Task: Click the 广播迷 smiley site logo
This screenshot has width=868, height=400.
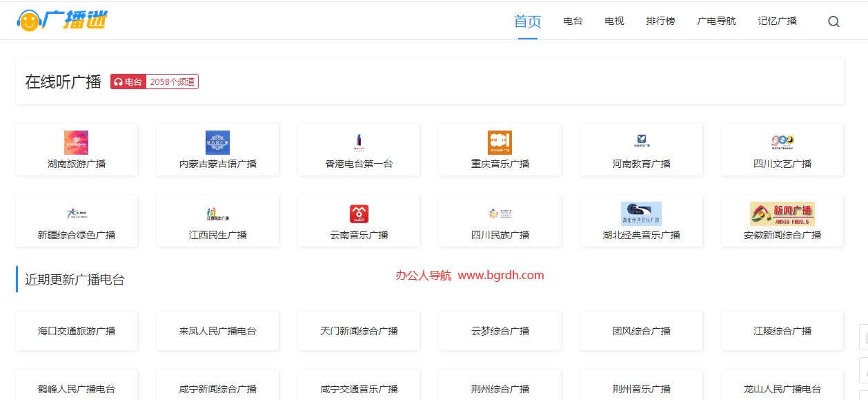Action: pos(62,20)
